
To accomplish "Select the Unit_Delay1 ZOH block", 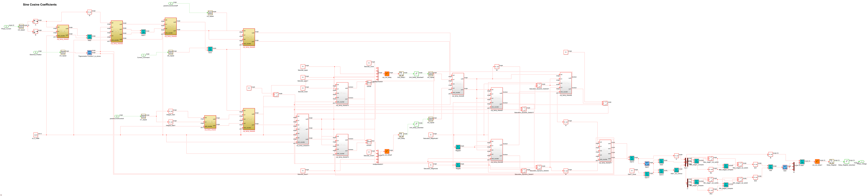I will pos(401,74).
